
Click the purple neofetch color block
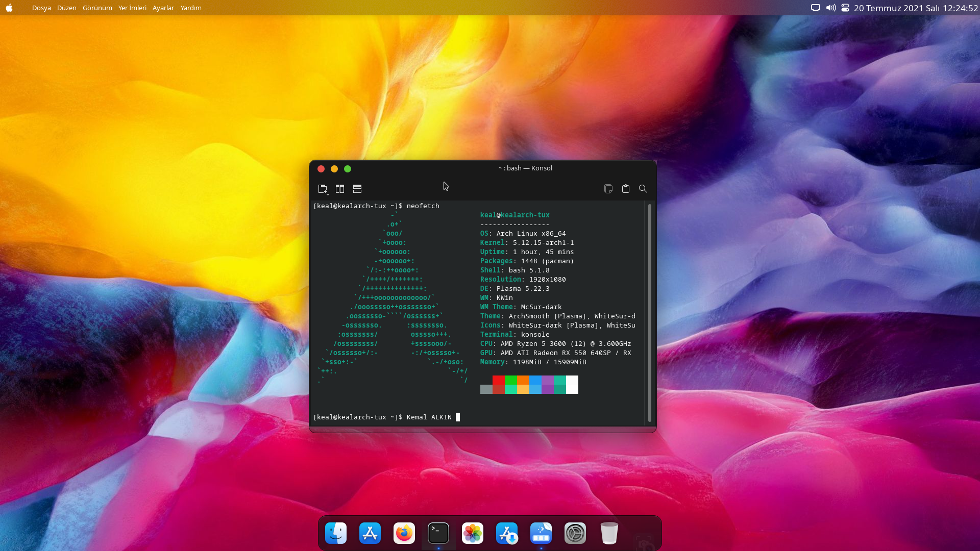[548, 380]
